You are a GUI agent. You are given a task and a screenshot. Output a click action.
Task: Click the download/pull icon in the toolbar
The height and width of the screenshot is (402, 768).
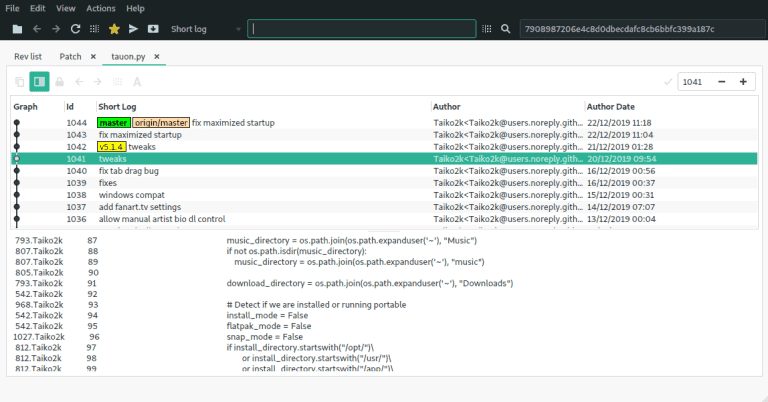[152, 30]
